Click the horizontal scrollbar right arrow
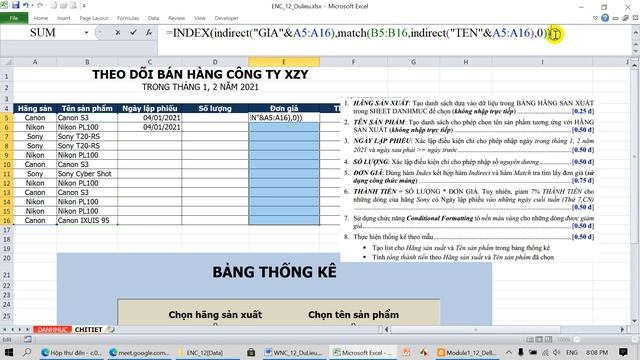 pyautogui.click(x=622, y=329)
